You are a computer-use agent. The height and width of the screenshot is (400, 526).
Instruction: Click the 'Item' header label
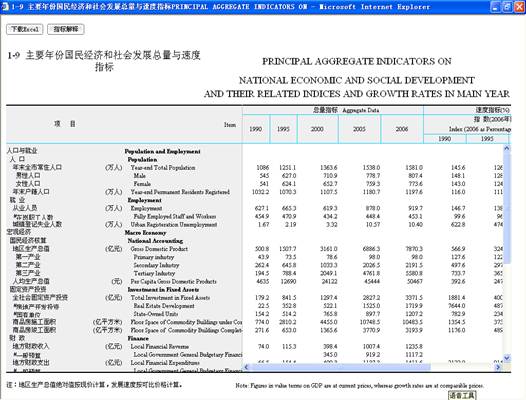[230, 125]
